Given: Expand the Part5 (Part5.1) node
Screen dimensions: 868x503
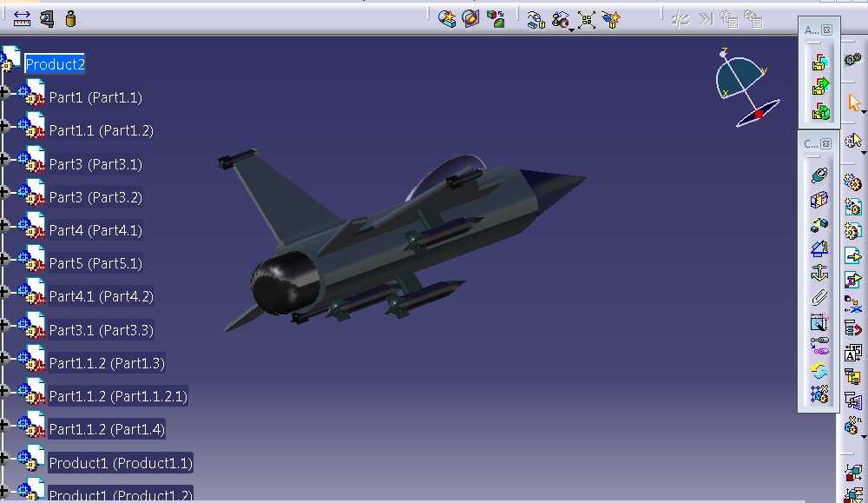Looking at the screenshot, I should click(4, 258).
